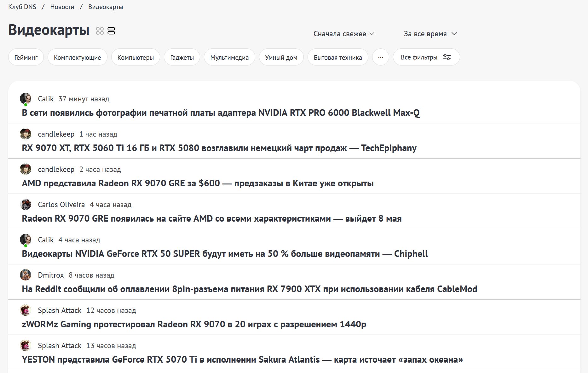588x373 pixels.
Task: Open the Все фильтры button
Action: [426, 57]
